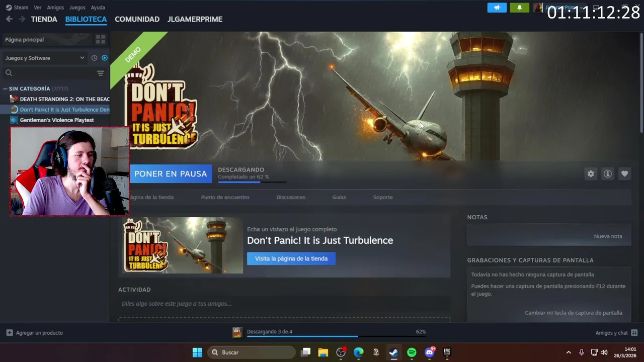Image resolution: width=644 pixels, height=362 pixels.
Task: Click the blue announcements megaphone icon
Action: click(x=497, y=8)
